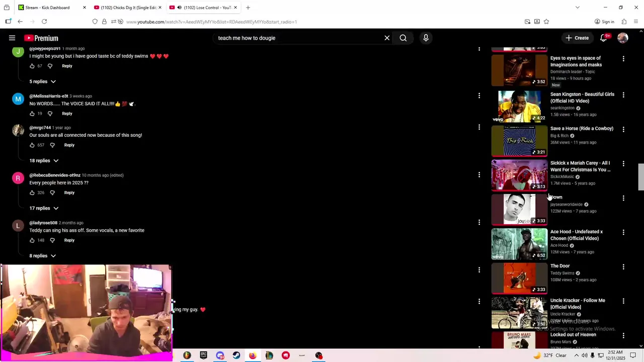Open menu for Save a Horse video
Screen dimensions: 644x362
[623, 129]
